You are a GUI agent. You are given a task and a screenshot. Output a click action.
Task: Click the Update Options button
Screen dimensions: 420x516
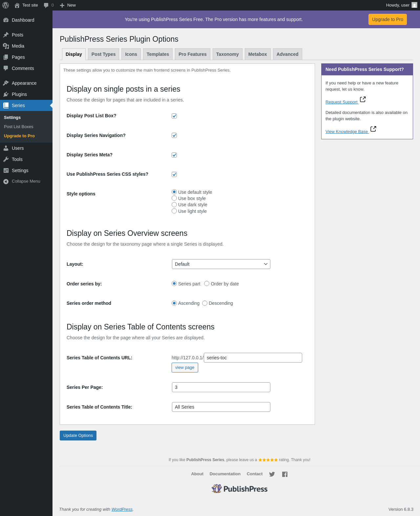point(78,436)
